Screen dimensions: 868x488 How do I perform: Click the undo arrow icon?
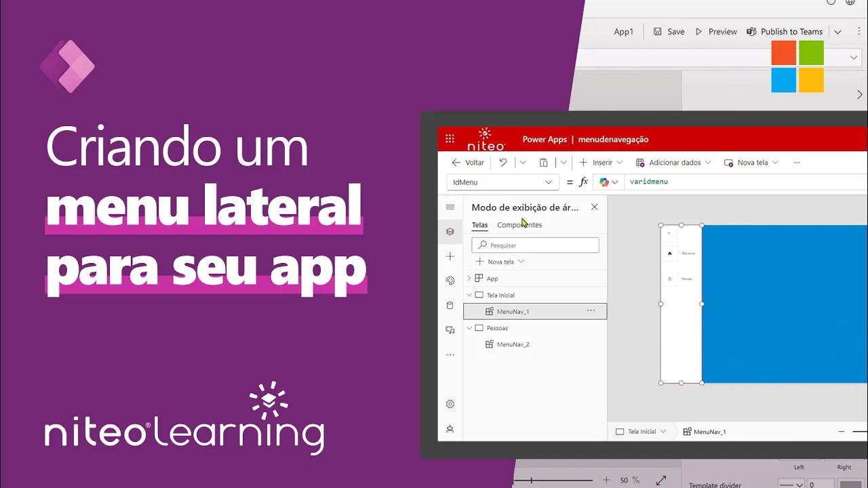pyautogui.click(x=503, y=163)
